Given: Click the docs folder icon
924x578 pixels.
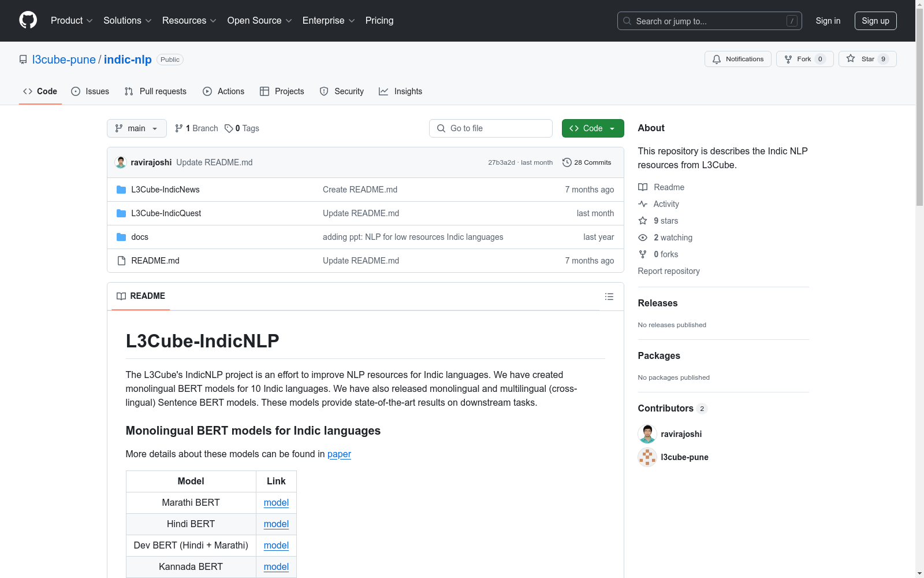Looking at the screenshot, I should pyautogui.click(x=121, y=237).
